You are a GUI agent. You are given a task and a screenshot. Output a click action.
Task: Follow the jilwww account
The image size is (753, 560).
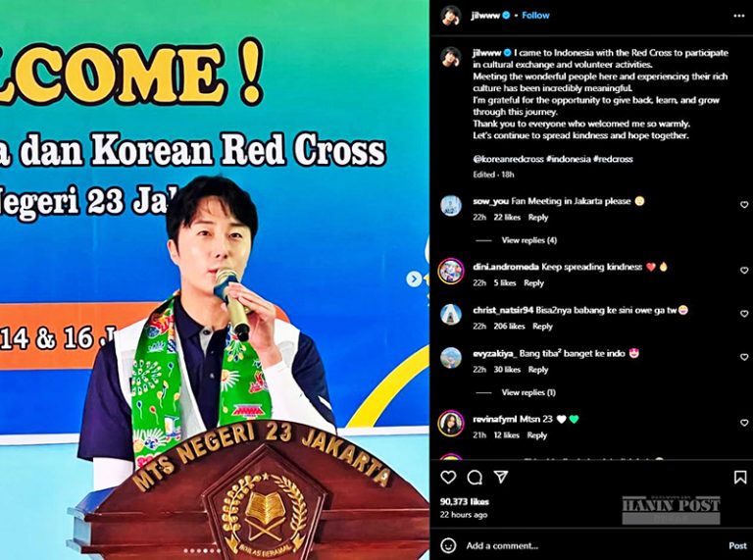[x=535, y=16]
